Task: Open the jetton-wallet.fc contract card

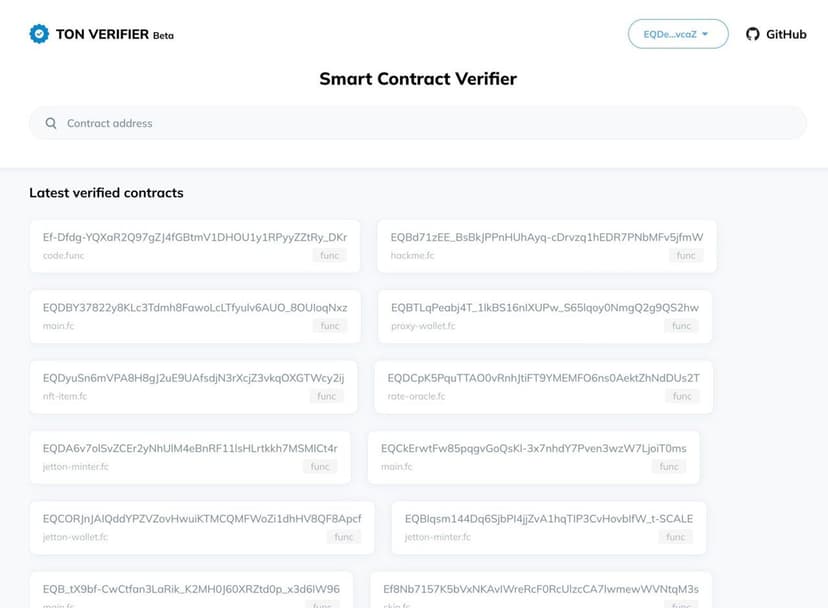Action: [x=202, y=527]
